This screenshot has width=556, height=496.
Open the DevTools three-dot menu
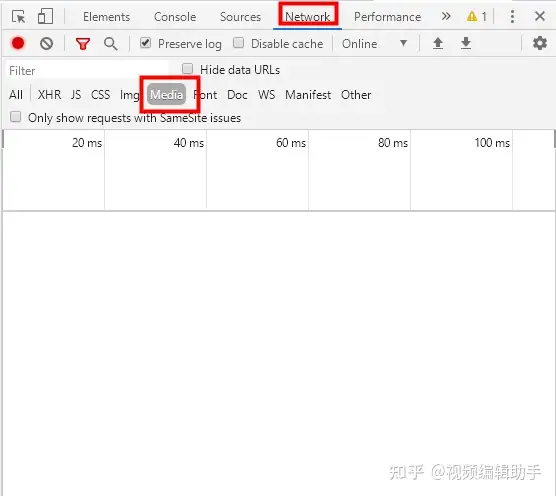click(x=512, y=16)
